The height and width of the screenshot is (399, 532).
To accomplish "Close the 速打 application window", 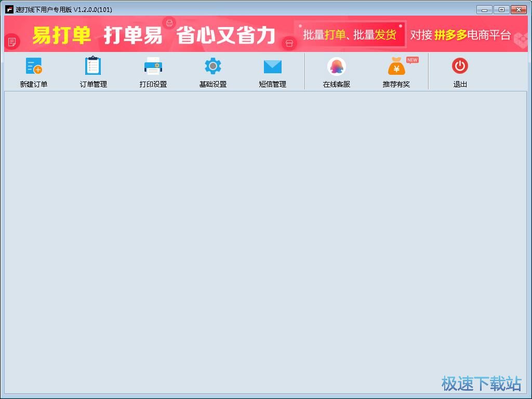I will click(518, 9).
